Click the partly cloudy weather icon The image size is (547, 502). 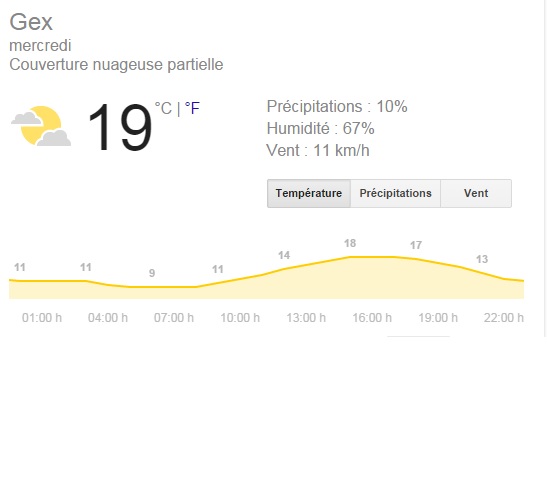(41, 126)
